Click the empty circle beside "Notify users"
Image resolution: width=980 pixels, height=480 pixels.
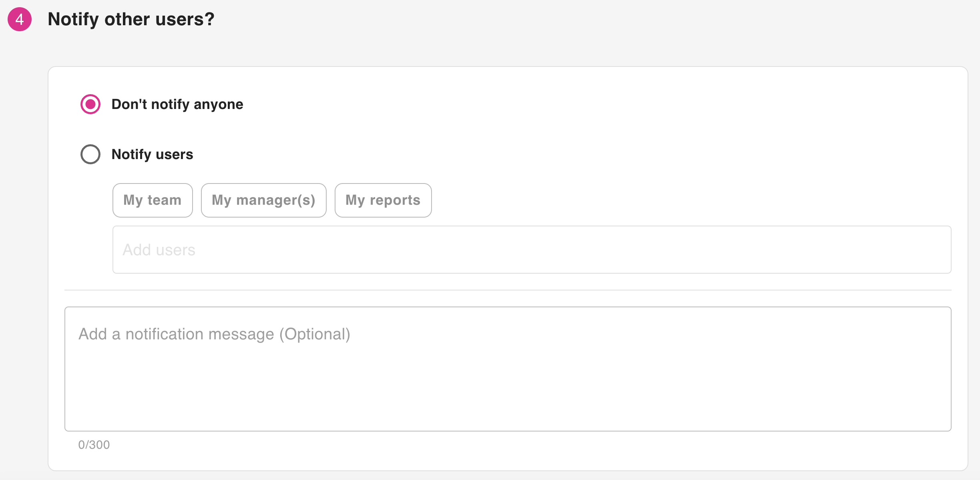(x=90, y=154)
